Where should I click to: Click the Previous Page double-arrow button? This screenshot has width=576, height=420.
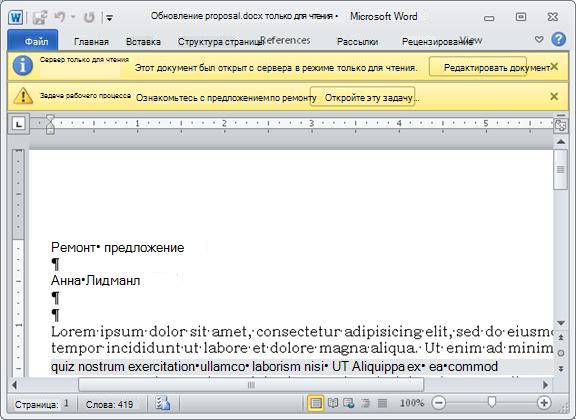point(561,337)
